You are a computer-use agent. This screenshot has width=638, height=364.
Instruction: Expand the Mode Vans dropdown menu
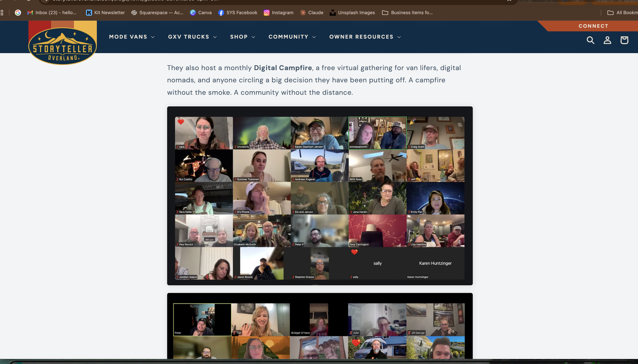(132, 37)
